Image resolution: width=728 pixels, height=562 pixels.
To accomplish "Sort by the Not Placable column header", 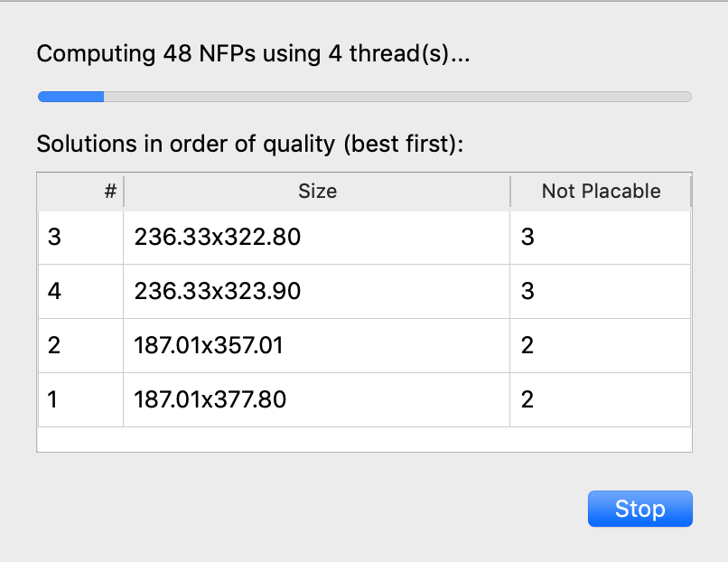I will (601, 192).
